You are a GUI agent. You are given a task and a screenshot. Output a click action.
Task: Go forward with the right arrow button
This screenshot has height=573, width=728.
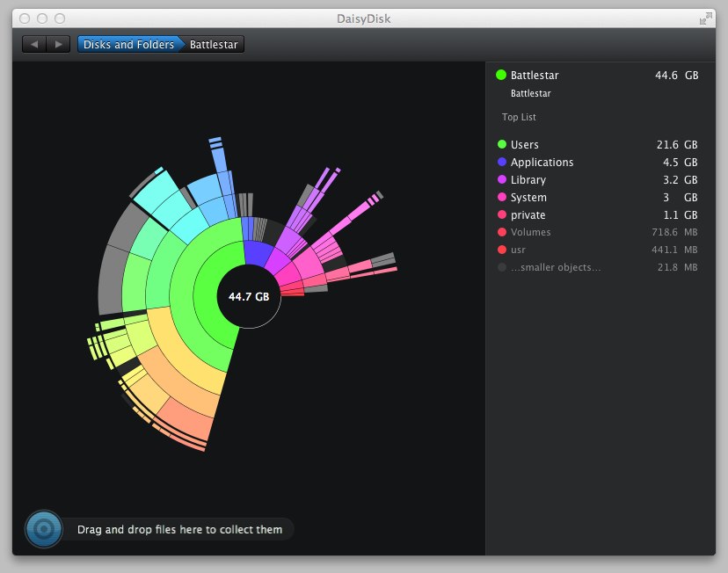pos(59,44)
